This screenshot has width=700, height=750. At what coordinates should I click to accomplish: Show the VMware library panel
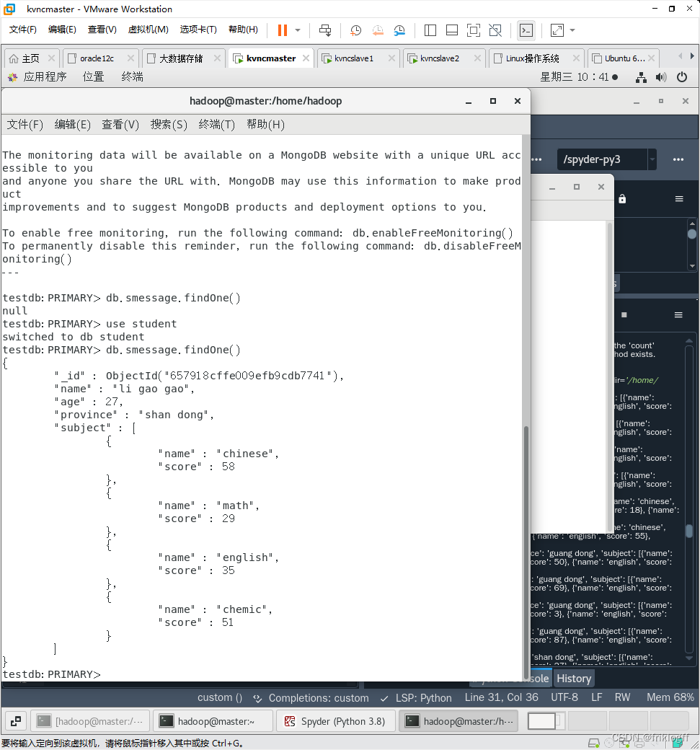click(430, 30)
